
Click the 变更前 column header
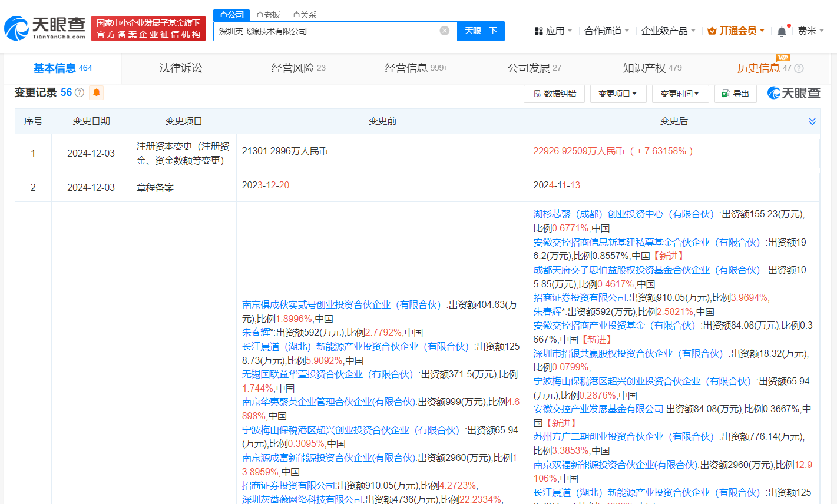pos(382,121)
